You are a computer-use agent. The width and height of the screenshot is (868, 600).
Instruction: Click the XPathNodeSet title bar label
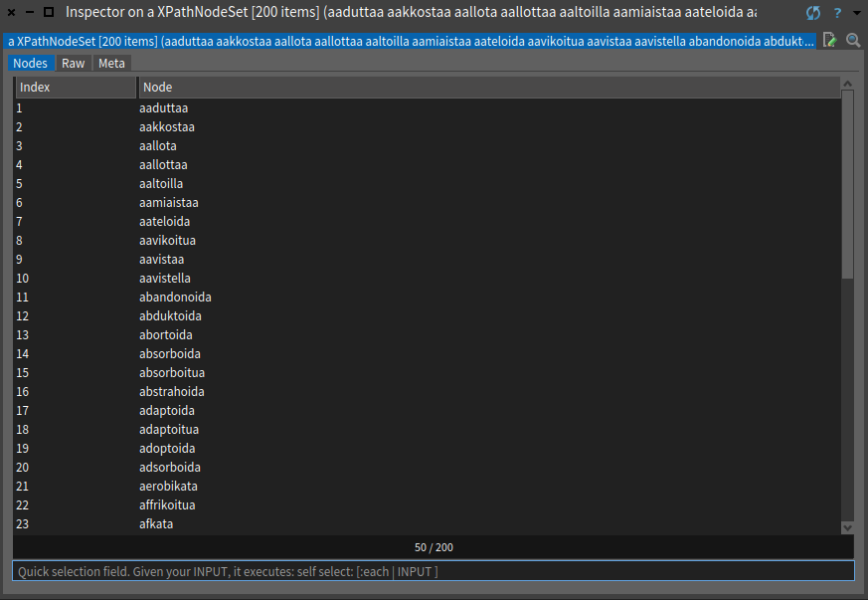pyautogui.click(x=410, y=13)
